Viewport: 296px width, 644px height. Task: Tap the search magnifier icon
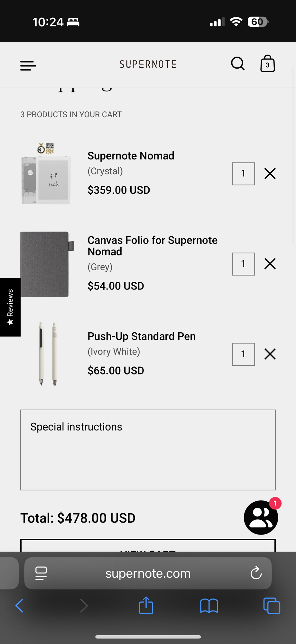pos(238,64)
